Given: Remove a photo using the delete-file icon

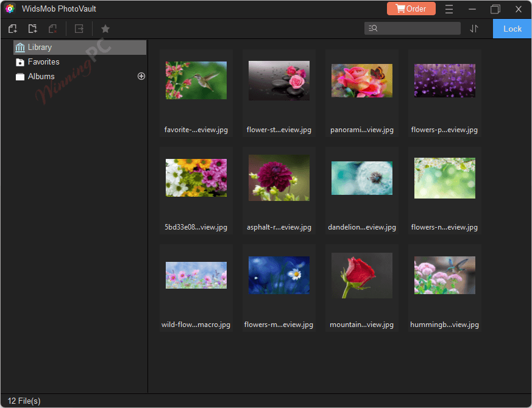Looking at the screenshot, I should click(52, 29).
